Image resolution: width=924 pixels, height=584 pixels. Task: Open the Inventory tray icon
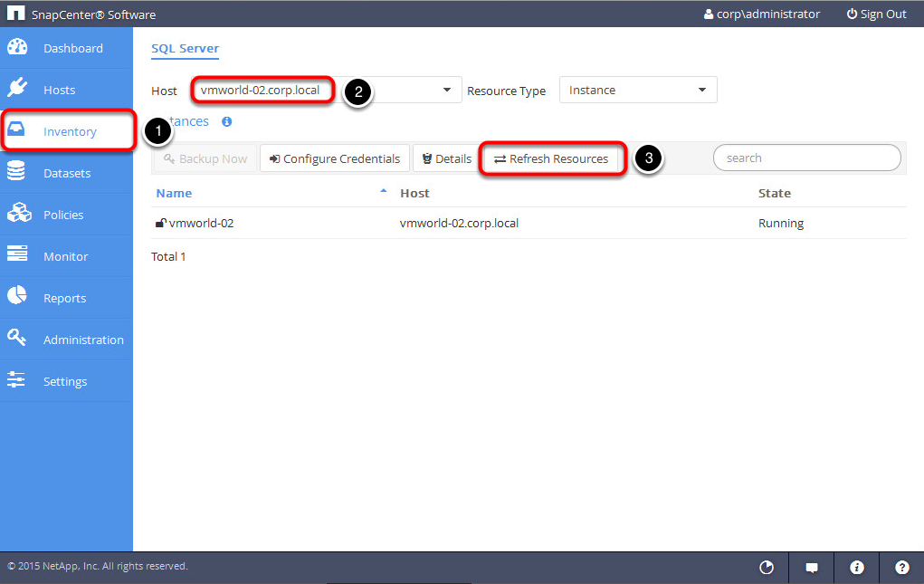pos(16,129)
